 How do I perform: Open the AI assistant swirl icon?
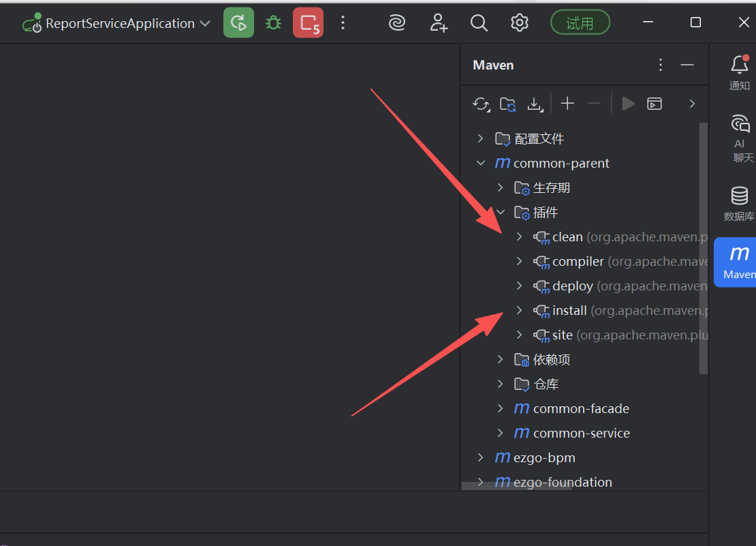click(x=397, y=22)
